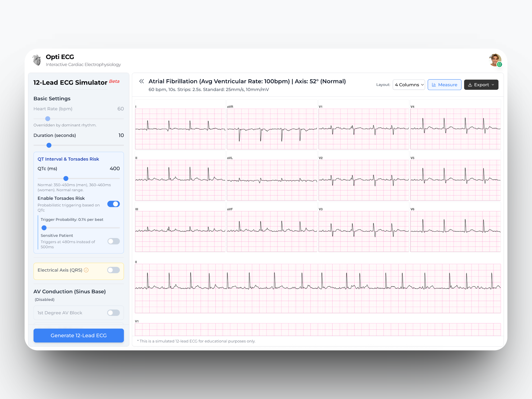Click the red Beta label

pyautogui.click(x=114, y=81)
